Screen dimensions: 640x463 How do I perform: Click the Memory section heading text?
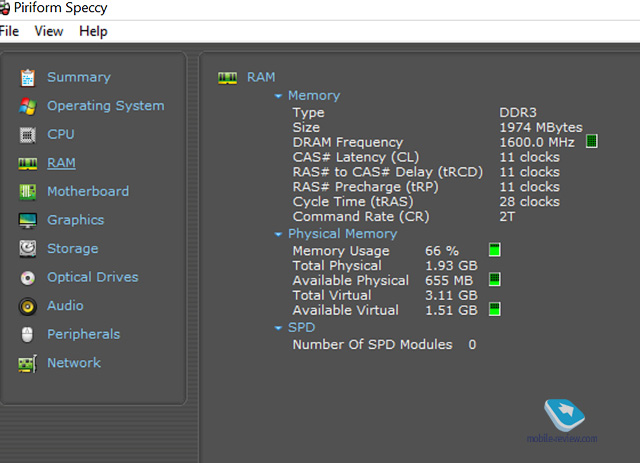[314, 96]
